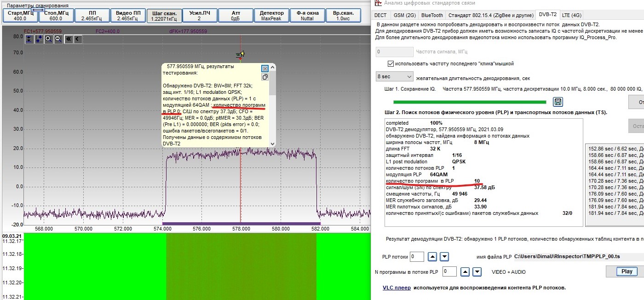Switch to the GSM (2G) tab
Image resolution: width=644 pixels, height=300 pixels.
click(404, 15)
